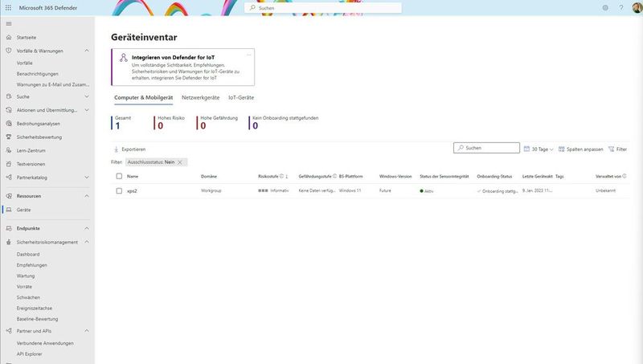Open the app launcher grid icon

coord(8,8)
